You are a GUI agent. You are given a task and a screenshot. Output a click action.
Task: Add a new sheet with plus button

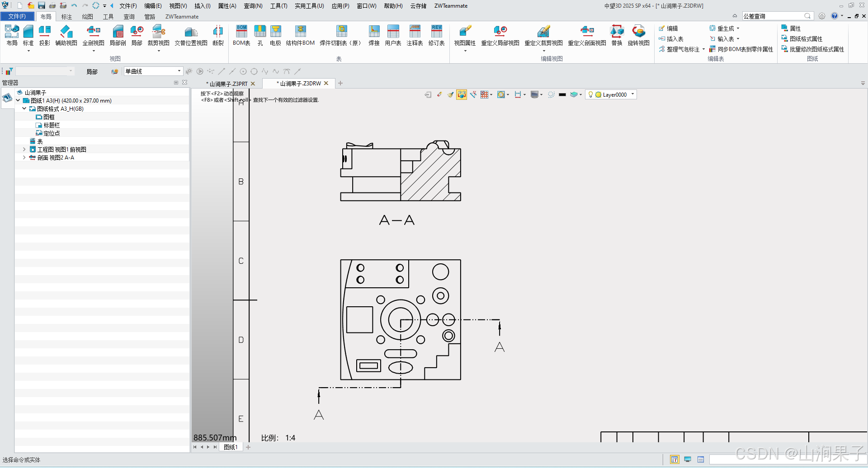click(248, 447)
